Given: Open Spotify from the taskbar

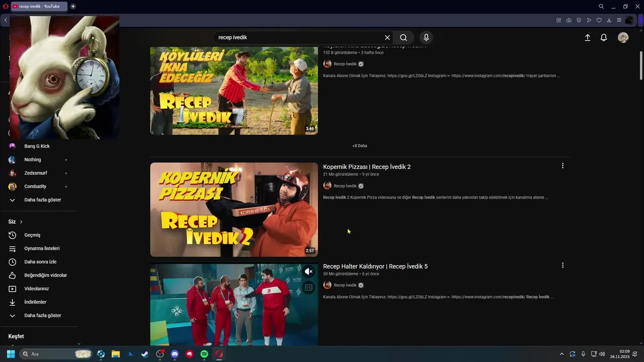Looking at the screenshot, I should [204, 354].
